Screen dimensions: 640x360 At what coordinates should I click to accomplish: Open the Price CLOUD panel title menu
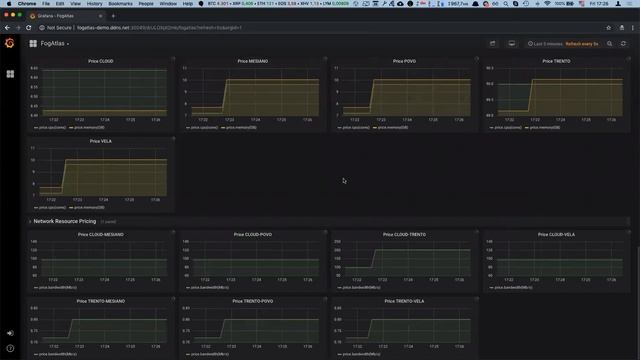click(x=101, y=61)
